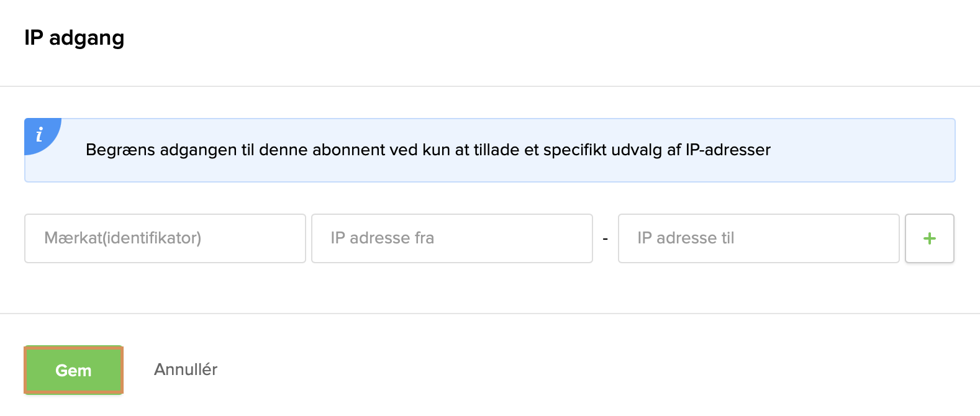
Task: Click the Gem button to save
Action: coord(73,370)
